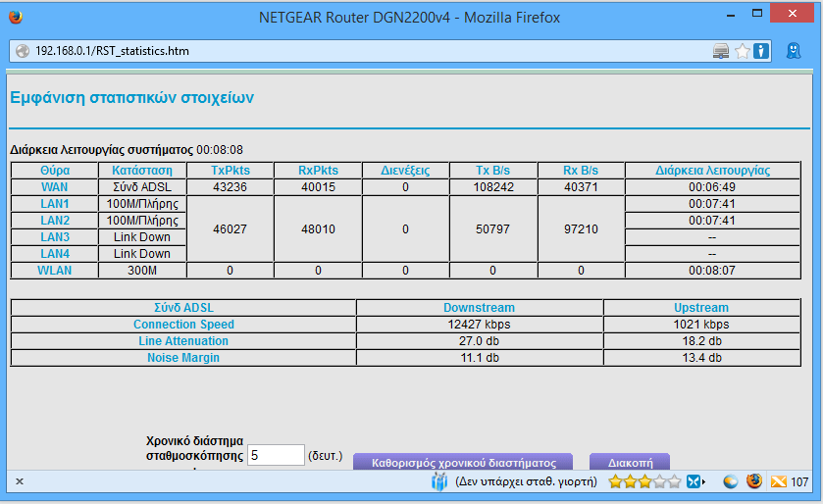Click the address bar URL
This screenshot has width=823, height=504.
coord(113,51)
